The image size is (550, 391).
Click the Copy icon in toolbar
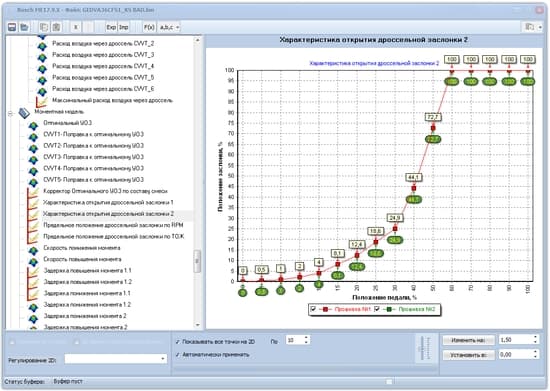44,27
